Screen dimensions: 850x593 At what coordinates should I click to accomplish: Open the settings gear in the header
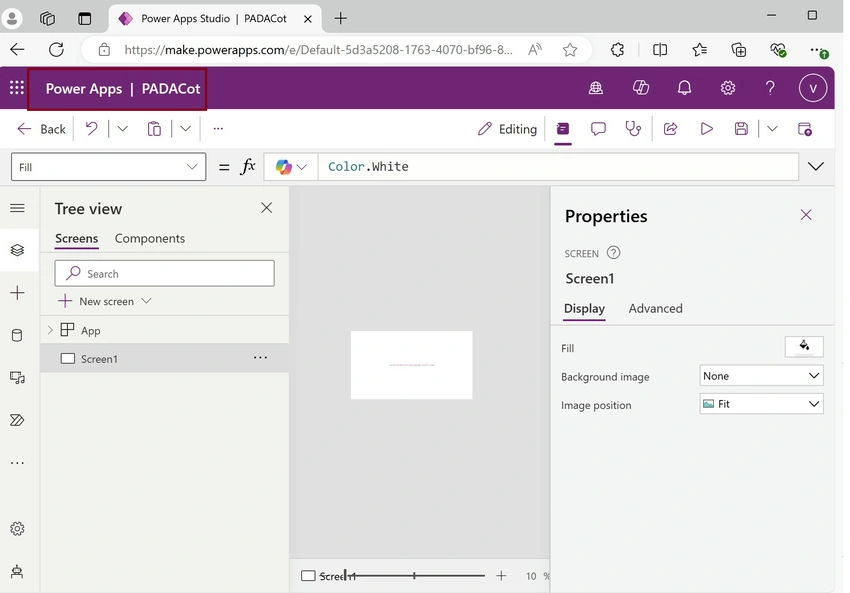(727, 88)
